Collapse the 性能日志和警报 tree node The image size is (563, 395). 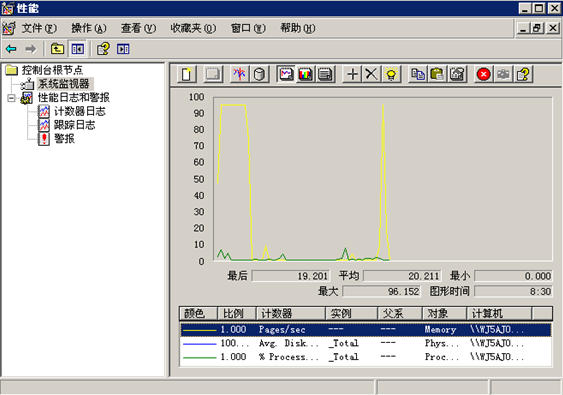[11, 98]
